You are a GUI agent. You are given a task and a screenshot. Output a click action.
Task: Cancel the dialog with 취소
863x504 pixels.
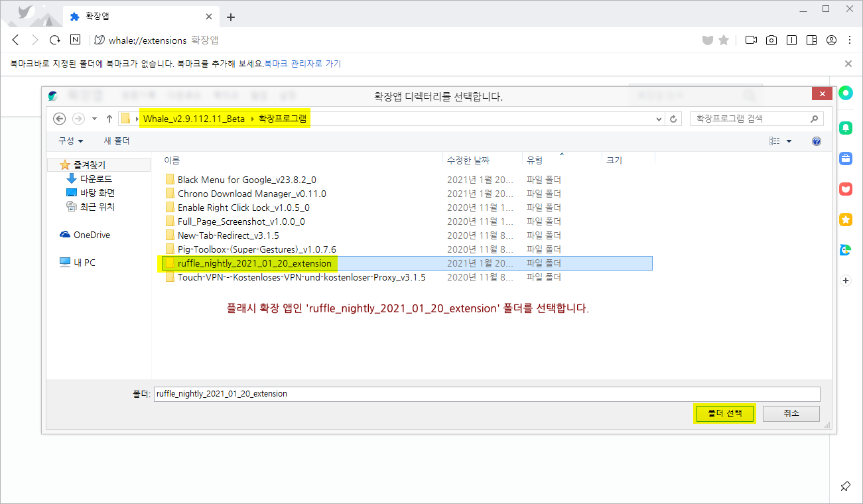(x=791, y=413)
